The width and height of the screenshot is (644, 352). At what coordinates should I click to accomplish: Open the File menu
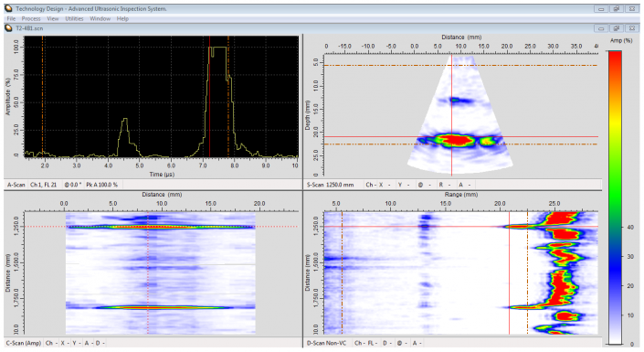(11, 18)
